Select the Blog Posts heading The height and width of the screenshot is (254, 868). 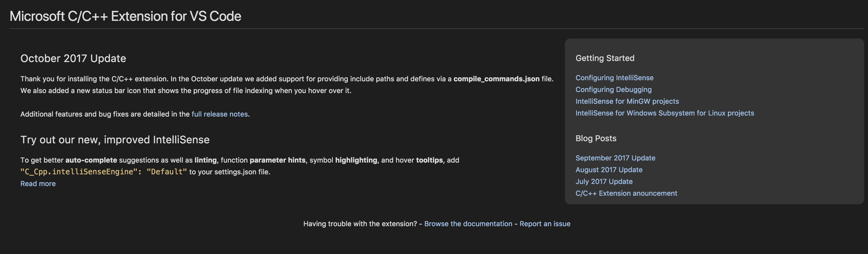tap(596, 138)
